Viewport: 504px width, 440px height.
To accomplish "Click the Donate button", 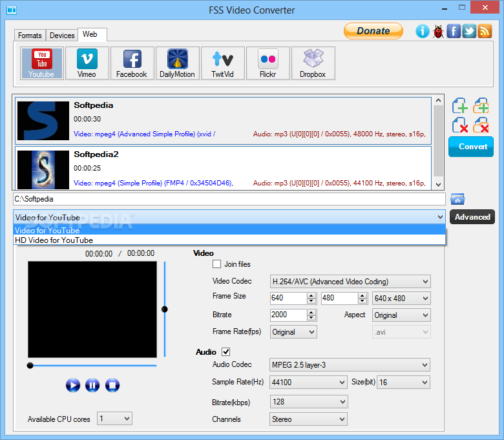I will point(373,31).
